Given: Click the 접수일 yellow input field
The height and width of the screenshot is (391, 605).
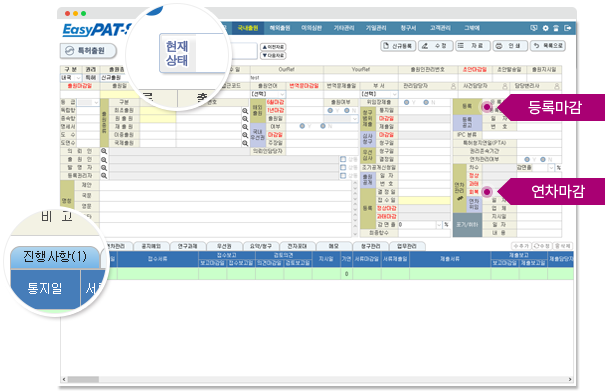Looking at the screenshot, I should (424, 200).
